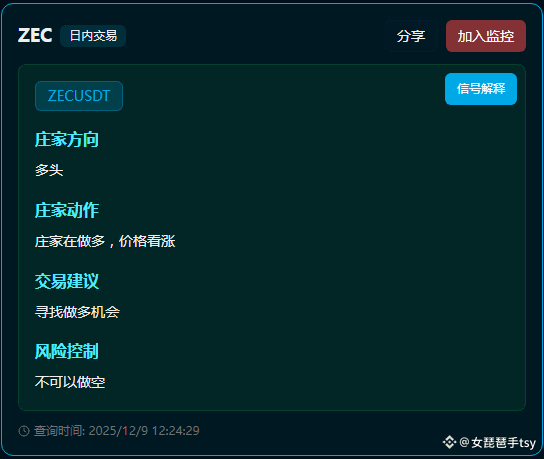Viewport: 544px width, 459px height.
Task: Click the clock icon beside 查询时间
Action: 24,431
